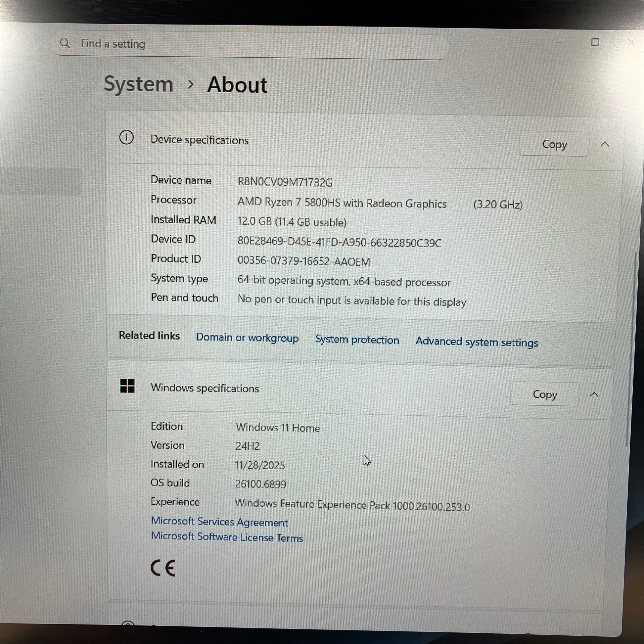Open Microsoft Services Agreement link

[219, 522]
